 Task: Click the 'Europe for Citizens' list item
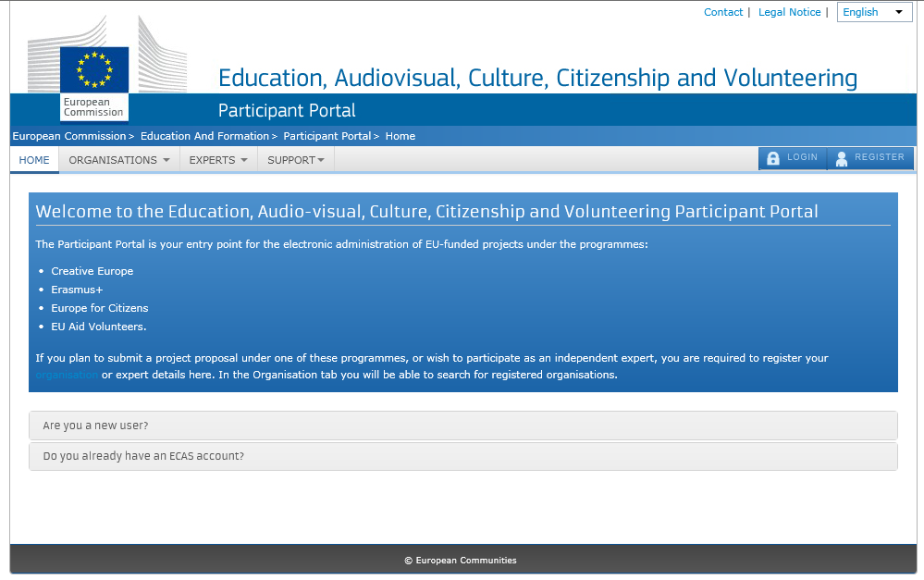[100, 308]
